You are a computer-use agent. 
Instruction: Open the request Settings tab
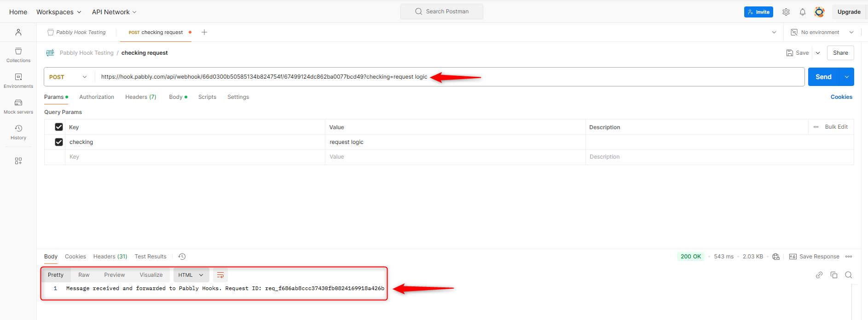(x=238, y=97)
